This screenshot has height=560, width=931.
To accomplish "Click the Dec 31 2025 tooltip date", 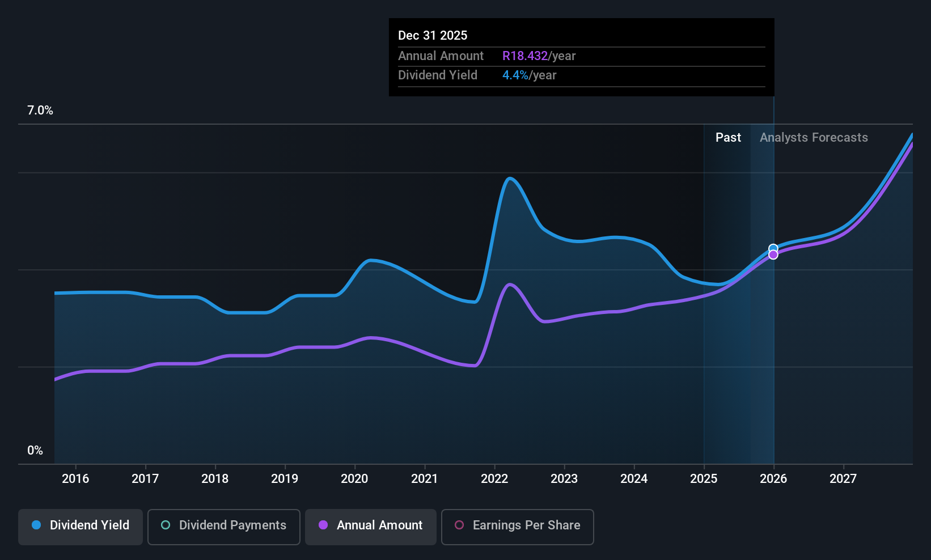I will pos(433,36).
